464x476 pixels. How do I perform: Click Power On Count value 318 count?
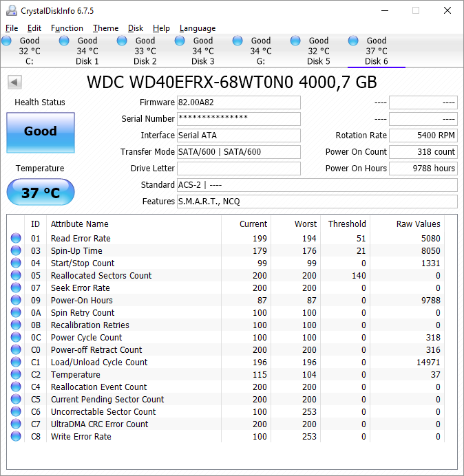[423, 152]
